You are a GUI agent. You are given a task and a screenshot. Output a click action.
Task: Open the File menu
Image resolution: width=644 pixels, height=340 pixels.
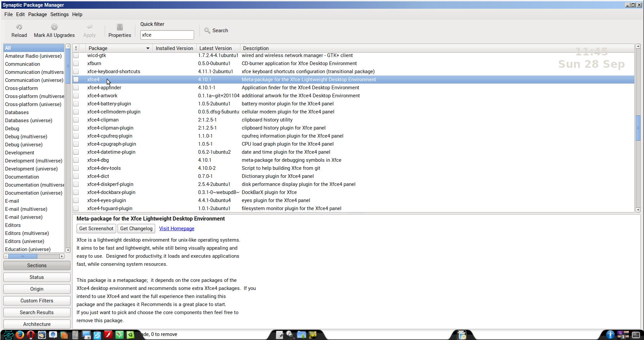8,14
